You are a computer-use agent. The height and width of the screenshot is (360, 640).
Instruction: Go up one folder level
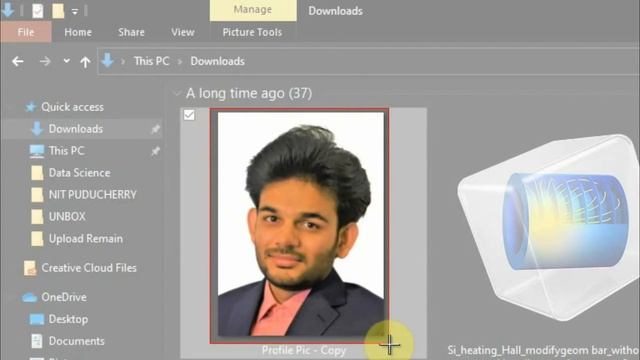pos(85,62)
